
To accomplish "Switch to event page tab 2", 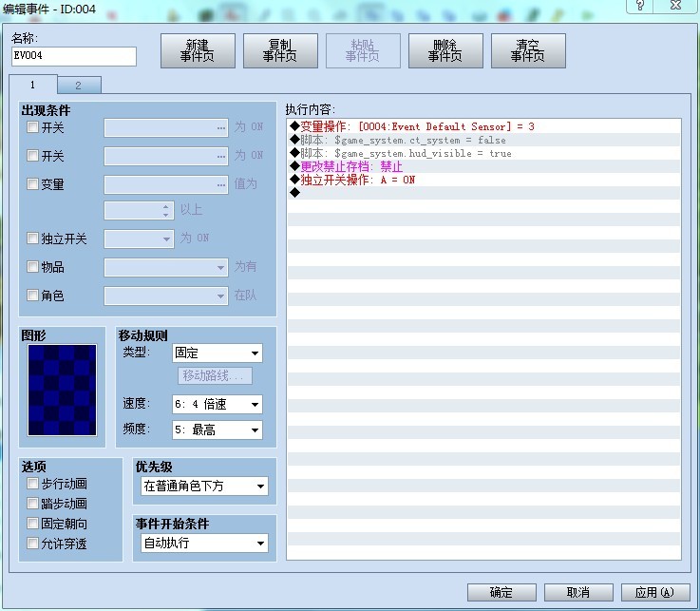I will click(x=79, y=86).
